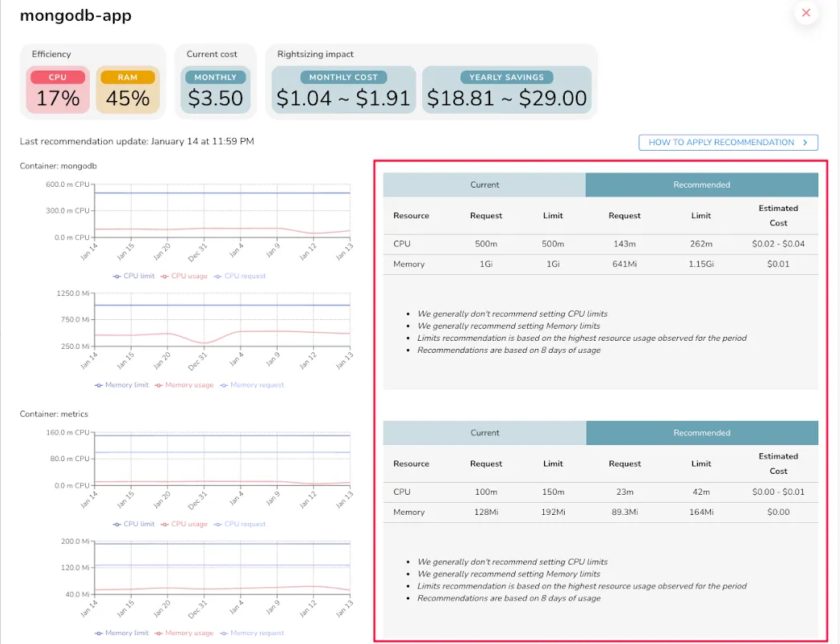Toggle CPU limit legend in metrics container chart
Screen dimensions: 840x644
[133, 524]
